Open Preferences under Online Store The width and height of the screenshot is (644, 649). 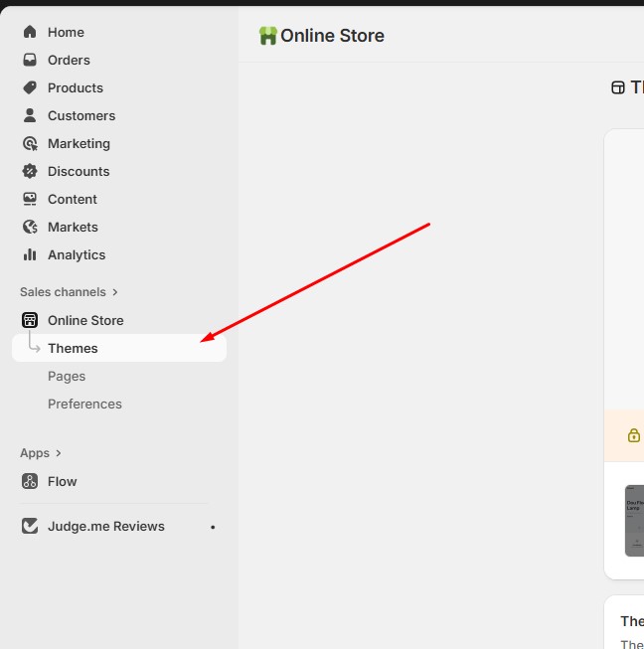click(x=84, y=404)
